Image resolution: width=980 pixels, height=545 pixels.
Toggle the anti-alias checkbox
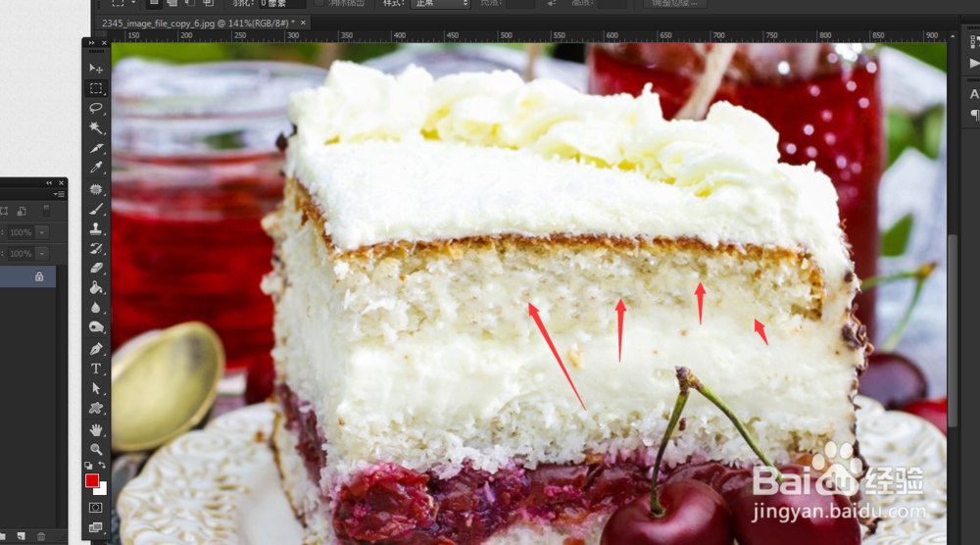318,3
